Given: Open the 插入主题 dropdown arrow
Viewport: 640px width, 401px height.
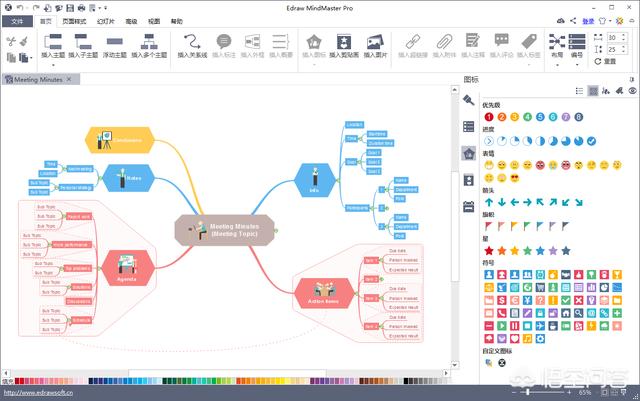Looking at the screenshot, I should [53, 65].
